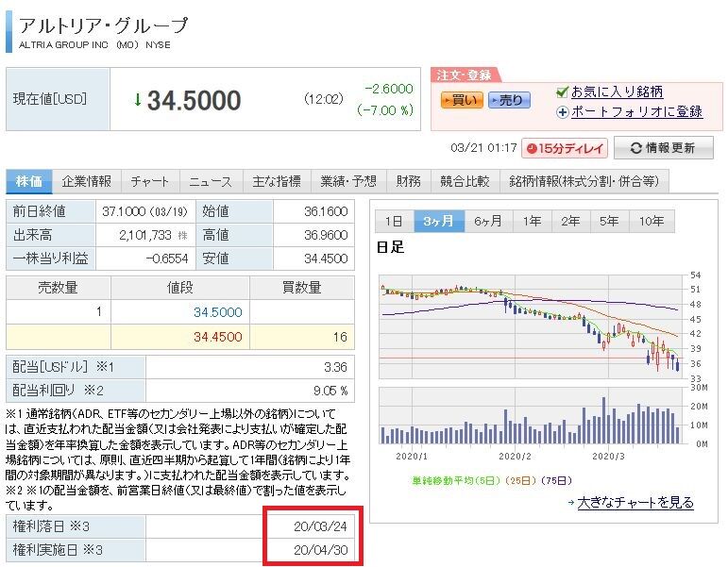Click the 情報更新 refresh button
728x567 pixels.
pos(664,148)
